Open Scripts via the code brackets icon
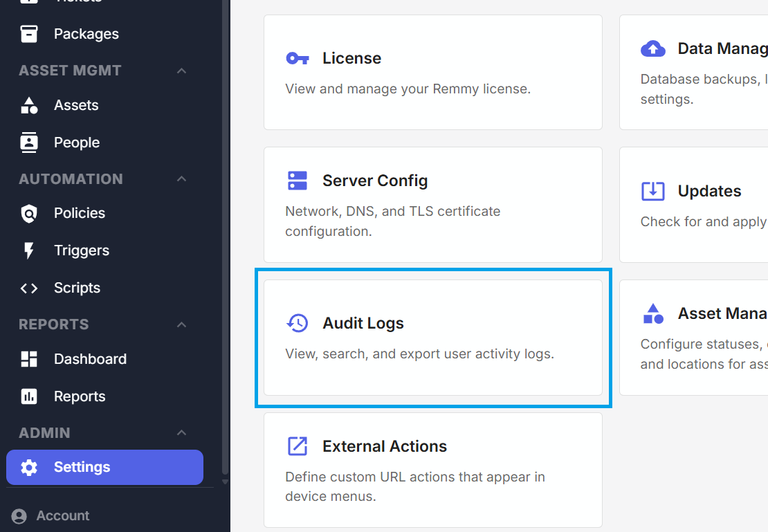This screenshot has width=768, height=532. (28, 287)
